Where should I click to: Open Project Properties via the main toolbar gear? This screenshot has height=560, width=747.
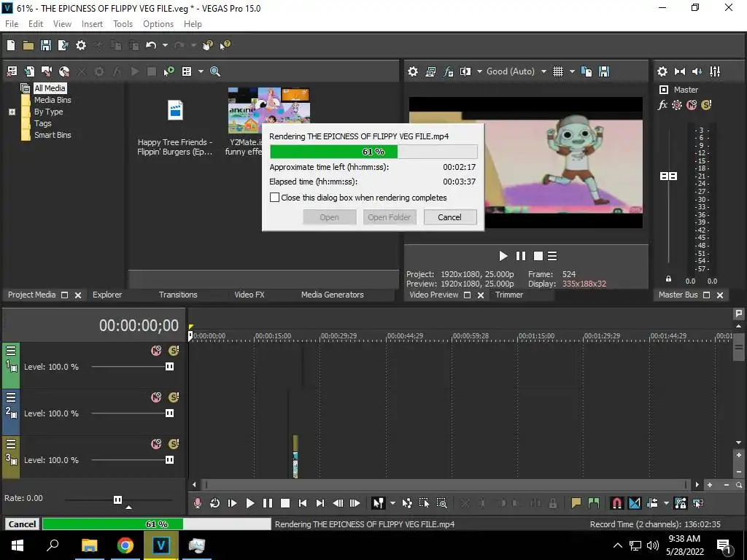pyautogui.click(x=81, y=45)
